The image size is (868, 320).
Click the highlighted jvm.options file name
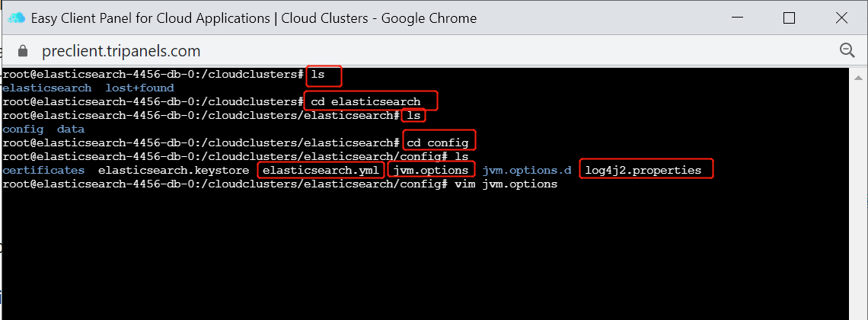pyautogui.click(x=431, y=170)
